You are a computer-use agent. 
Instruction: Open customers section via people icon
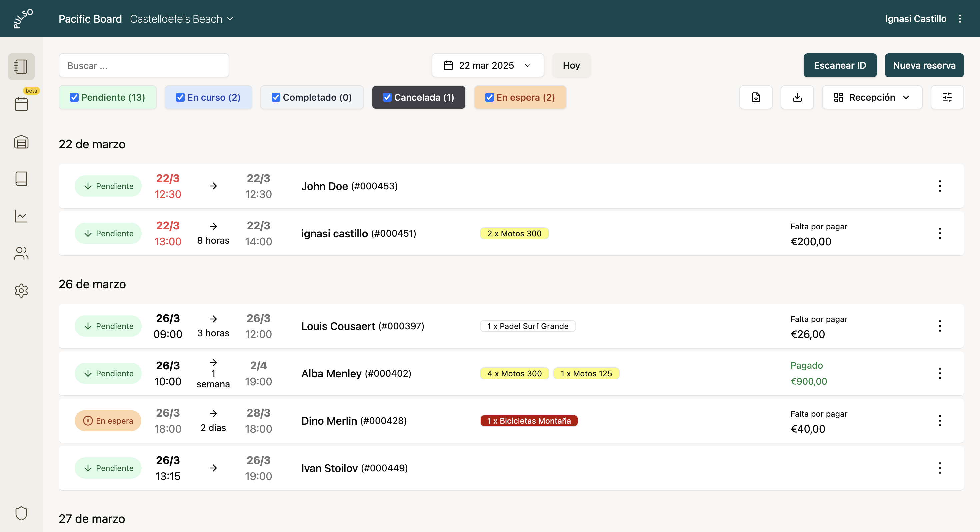[21, 253]
